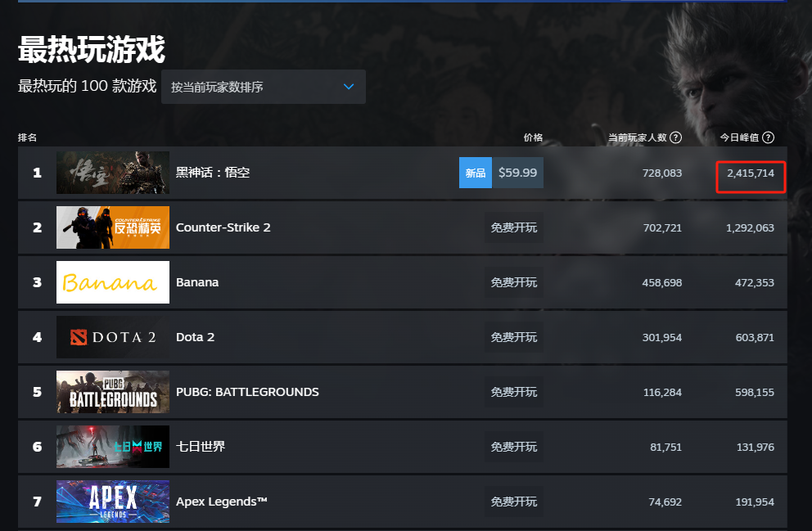Click rank number 5
The width and height of the screenshot is (812, 531).
(x=38, y=392)
